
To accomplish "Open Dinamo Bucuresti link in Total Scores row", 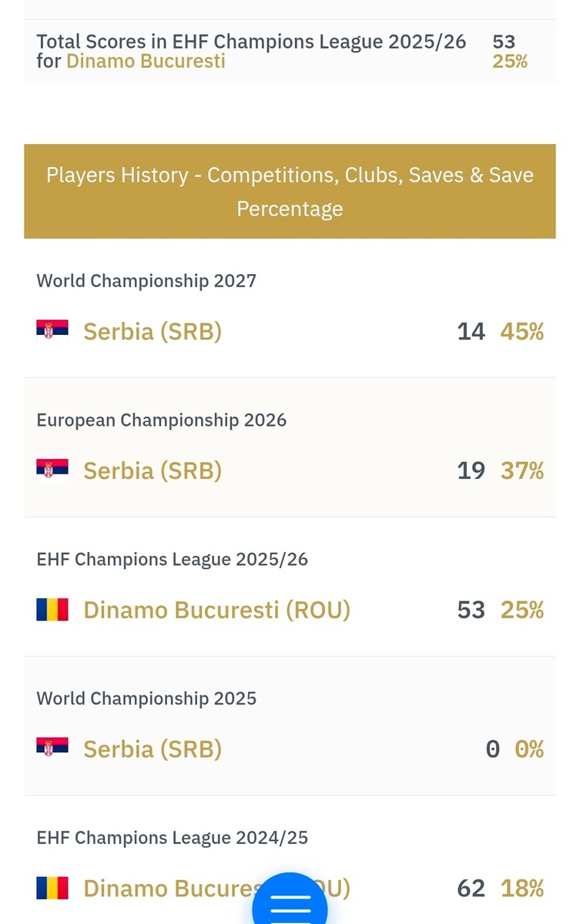I will click(146, 61).
